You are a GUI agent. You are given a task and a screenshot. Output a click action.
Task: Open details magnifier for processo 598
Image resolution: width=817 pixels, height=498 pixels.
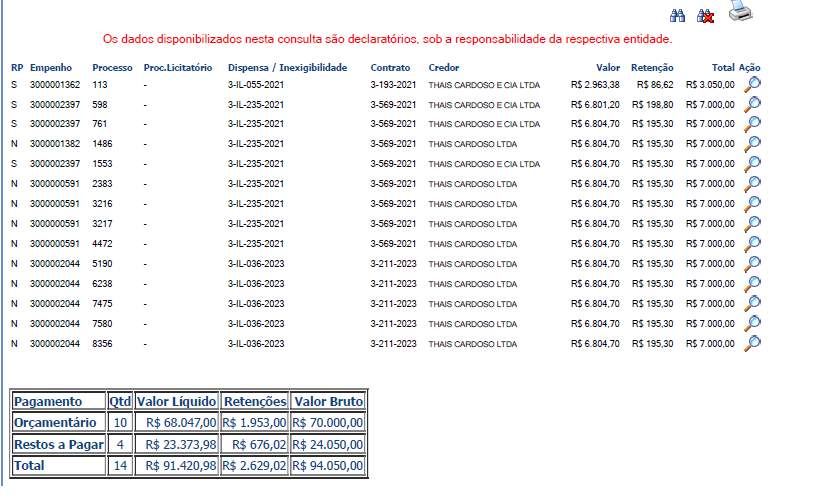(753, 104)
